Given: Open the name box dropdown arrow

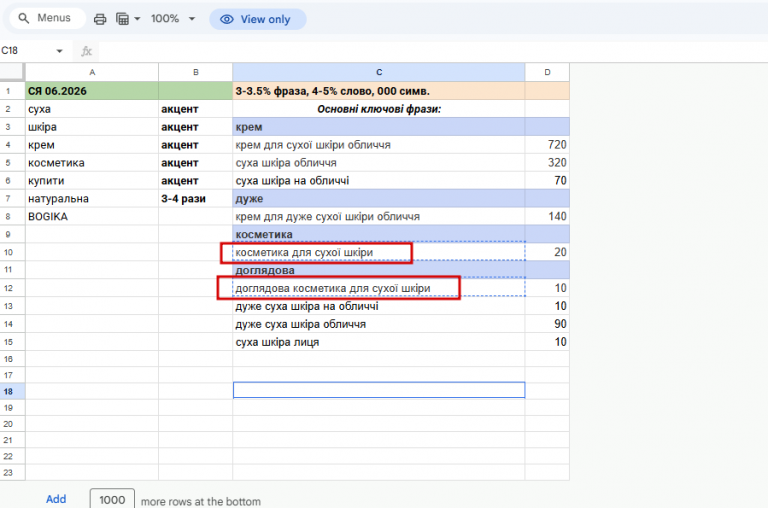Looking at the screenshot, I should click(x=59, y=51).
